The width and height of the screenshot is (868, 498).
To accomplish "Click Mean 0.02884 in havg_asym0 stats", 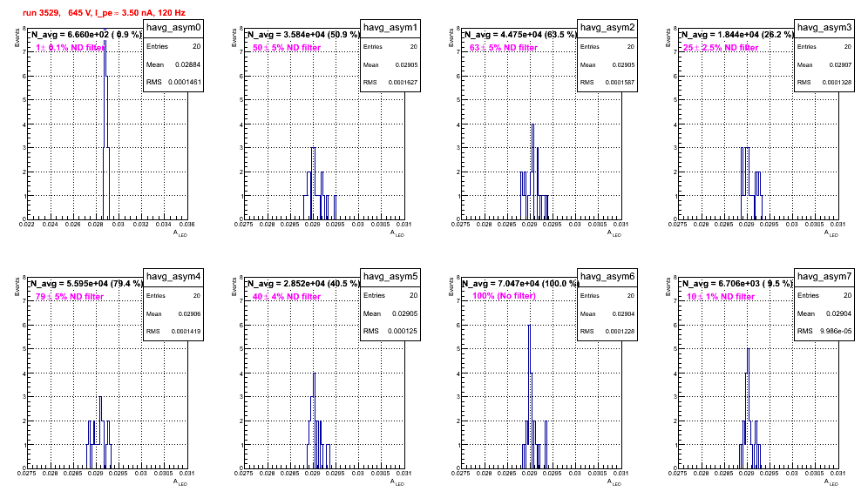I will (x=173, y=64).
